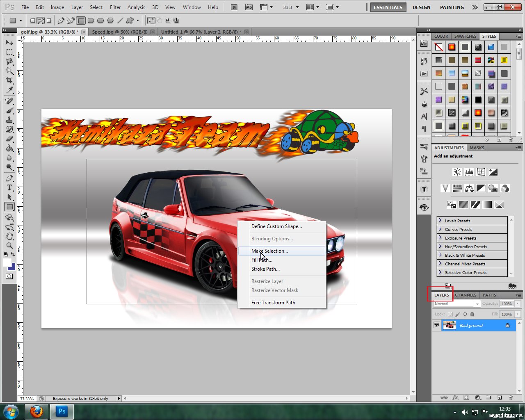The width and height of the screenshot is (525, 420).
Task: Activate the Eraser tool
Action: point(9,139)
